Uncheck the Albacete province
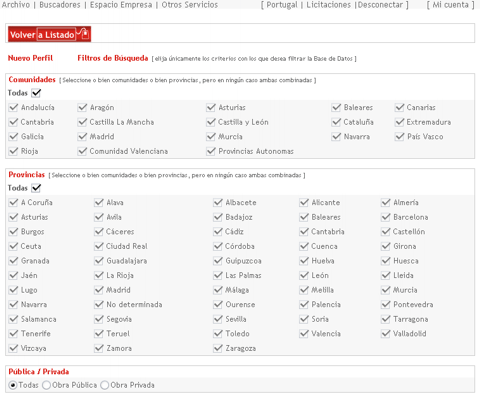Image resolution: width=480 pixels, height=396 pixels. 218,202
